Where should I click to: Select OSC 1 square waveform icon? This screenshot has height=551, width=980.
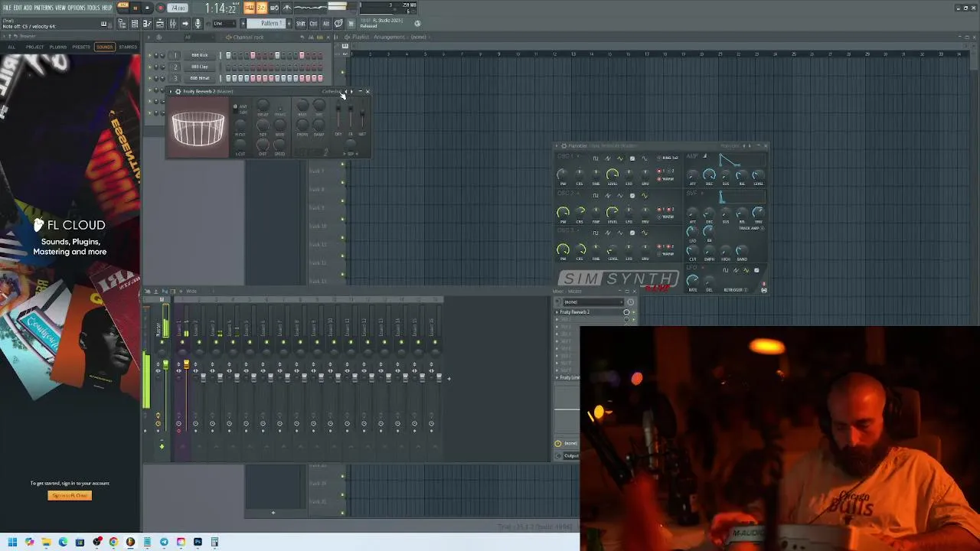click(595, 158)
